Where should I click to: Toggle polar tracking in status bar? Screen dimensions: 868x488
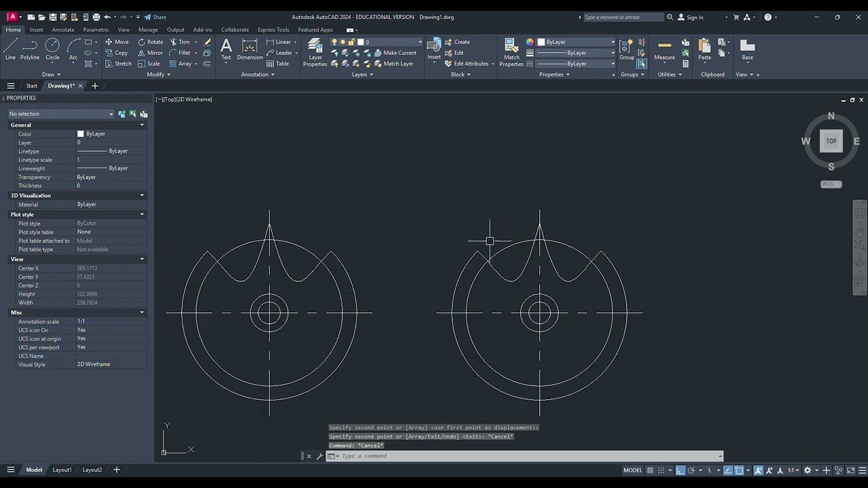691,470
